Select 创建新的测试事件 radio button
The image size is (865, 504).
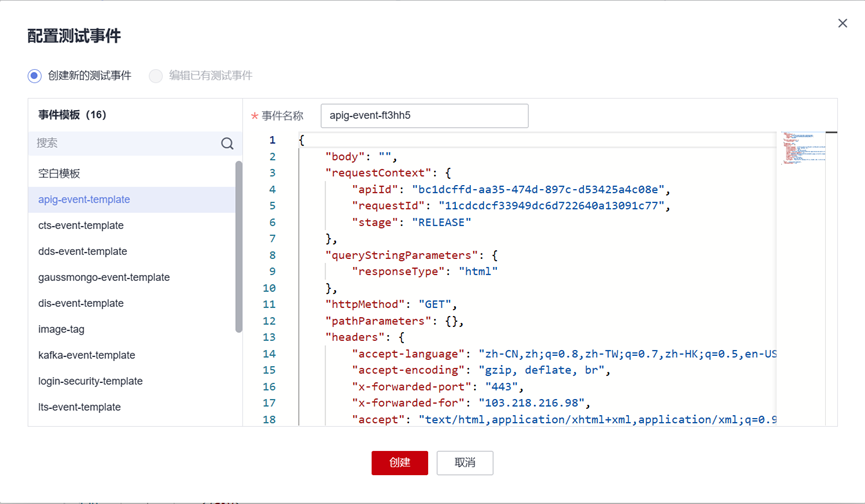(35, 76)
